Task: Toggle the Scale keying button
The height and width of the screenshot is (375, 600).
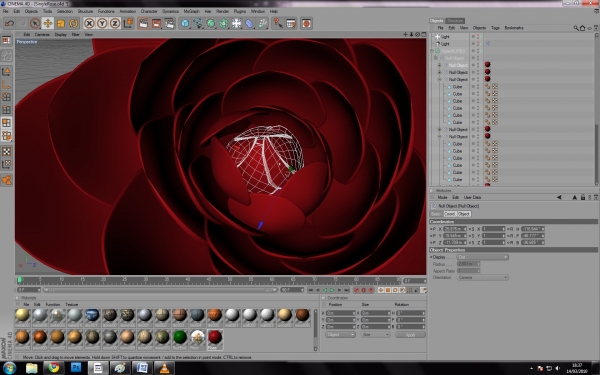Action: pos(388,290)
